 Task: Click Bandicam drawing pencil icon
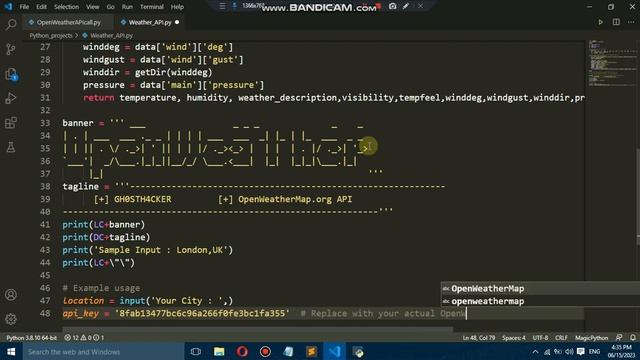pyautogui.click(x=406, y=6)
